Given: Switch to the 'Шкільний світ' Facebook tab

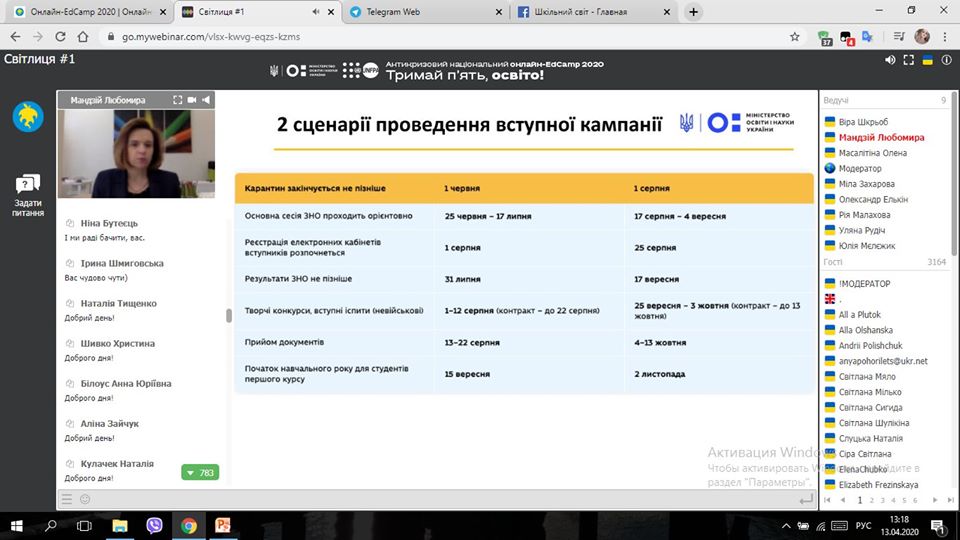Looking at the screenshot, I should (x=590, y=12).
